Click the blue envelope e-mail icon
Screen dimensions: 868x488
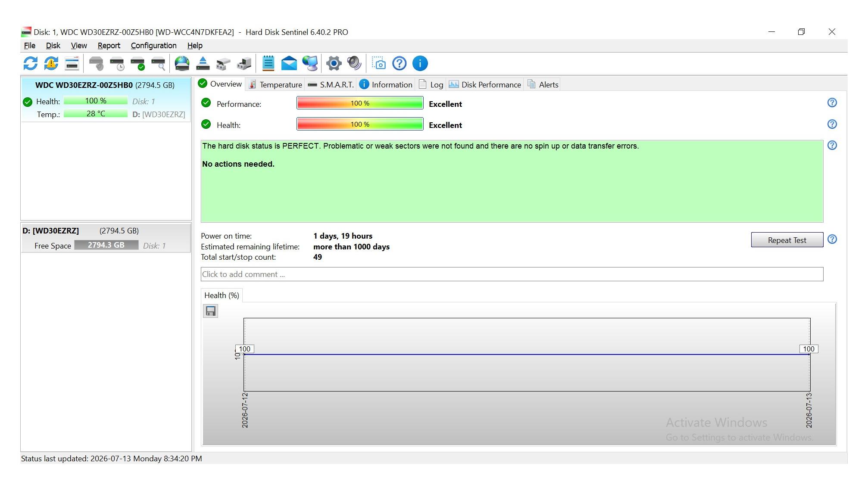[289, 63]
